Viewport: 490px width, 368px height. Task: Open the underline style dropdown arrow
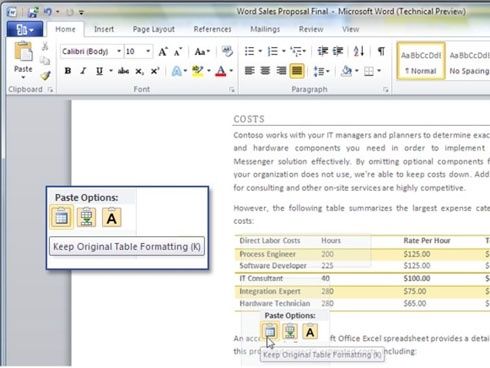pyautogui.click(x=111, y=71)
